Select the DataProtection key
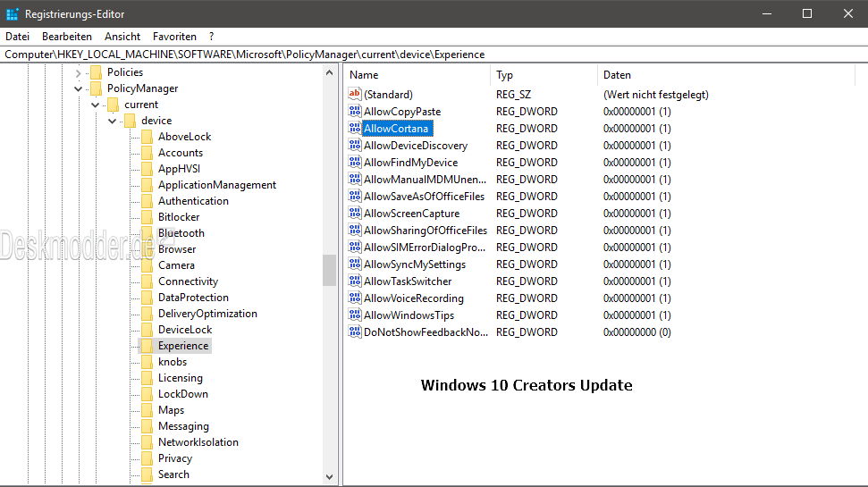 point(193,298)
